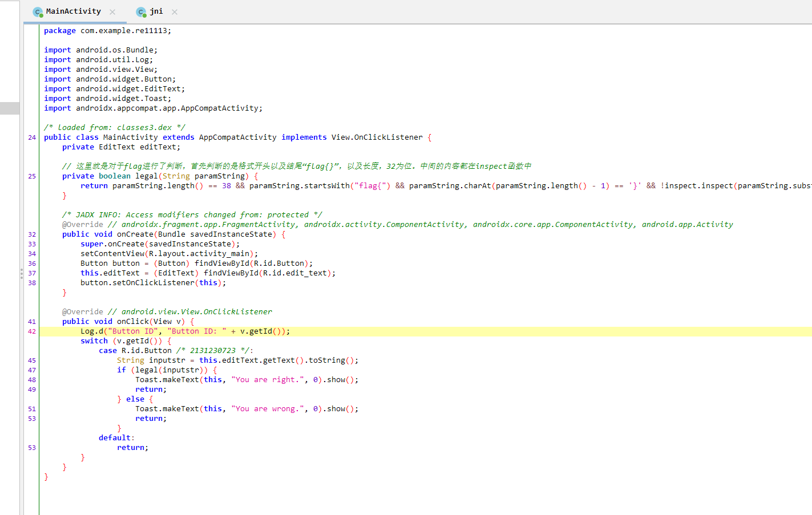Click the 'JADX INFO' comment line
The image size is (812, 515).
pos(192,215)
